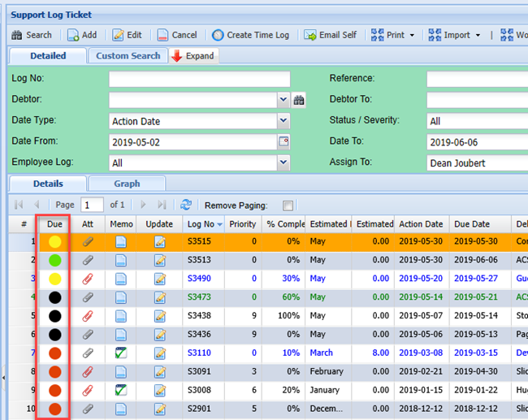The height and width of the screenshot is (420, 528).
Task: Expand the Debtor dropdown
Action: pos(283,100)
